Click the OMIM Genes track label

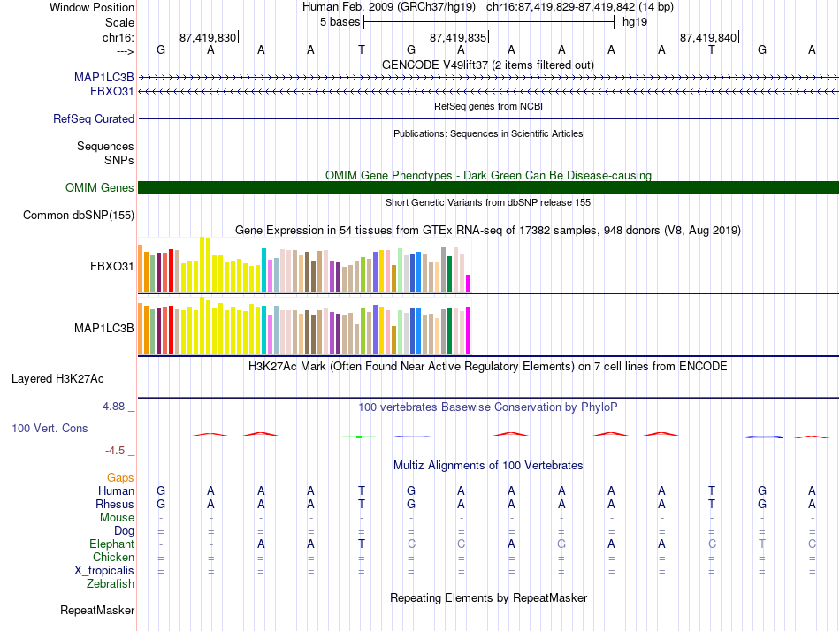click(100, 187)
